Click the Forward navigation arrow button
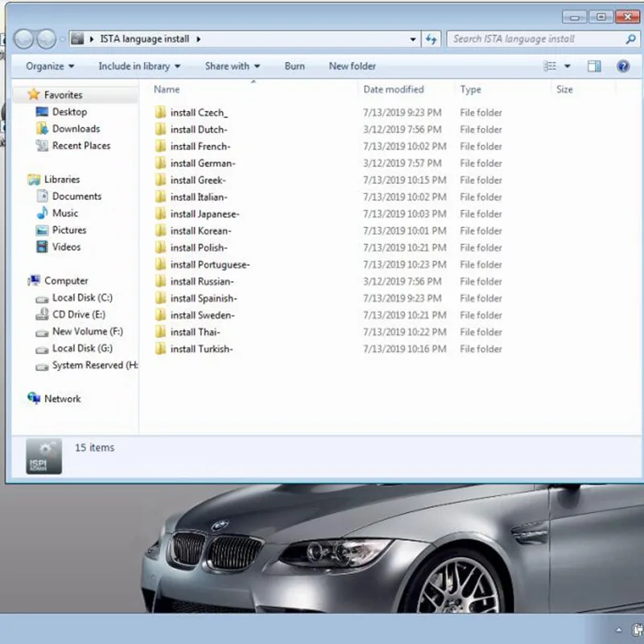The image size is (644, 644). pos(47,39)
